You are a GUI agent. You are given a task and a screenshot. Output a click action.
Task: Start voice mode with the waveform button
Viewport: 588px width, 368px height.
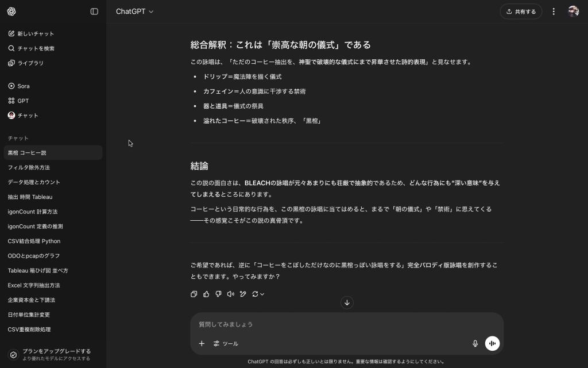click(x=492, y=343)
